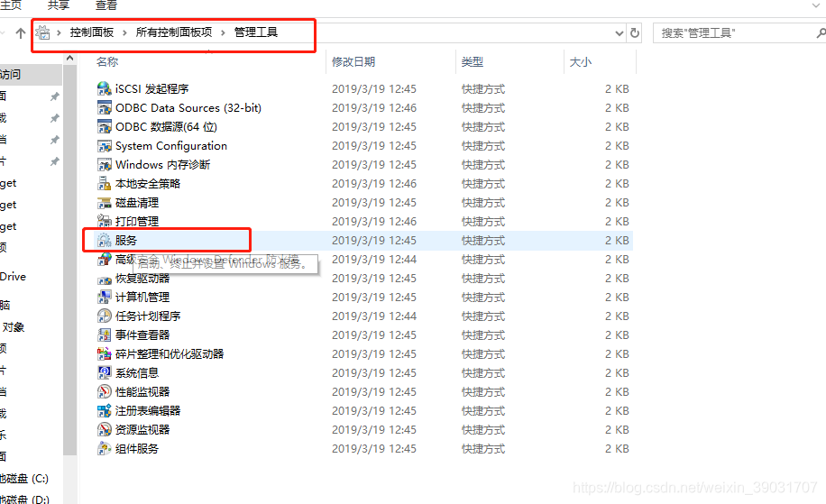Image resolution: width=826 pixels, height=504 pixels.
Task: Click the search magnifier icon
Action: (x=821, y=33)
